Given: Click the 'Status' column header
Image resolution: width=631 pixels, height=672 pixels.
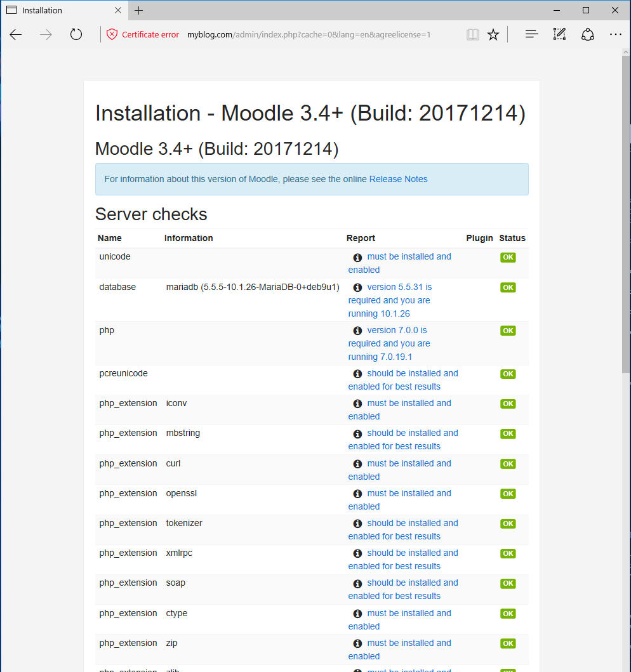Looking at the screenshot, I should (x=512, y=239).
